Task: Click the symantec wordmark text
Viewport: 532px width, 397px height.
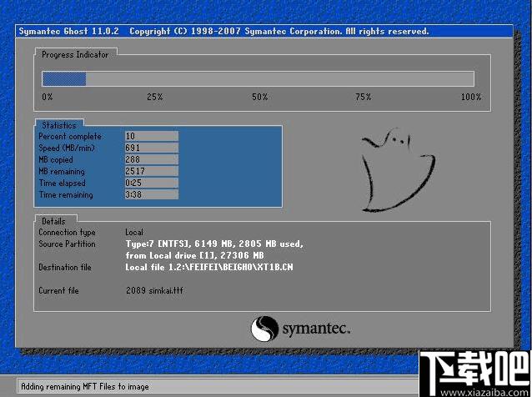Action: (316, 329)
